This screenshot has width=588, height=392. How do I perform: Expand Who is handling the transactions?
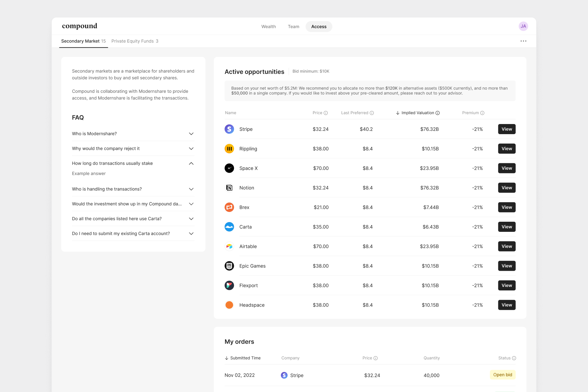(x=133, y=189)
